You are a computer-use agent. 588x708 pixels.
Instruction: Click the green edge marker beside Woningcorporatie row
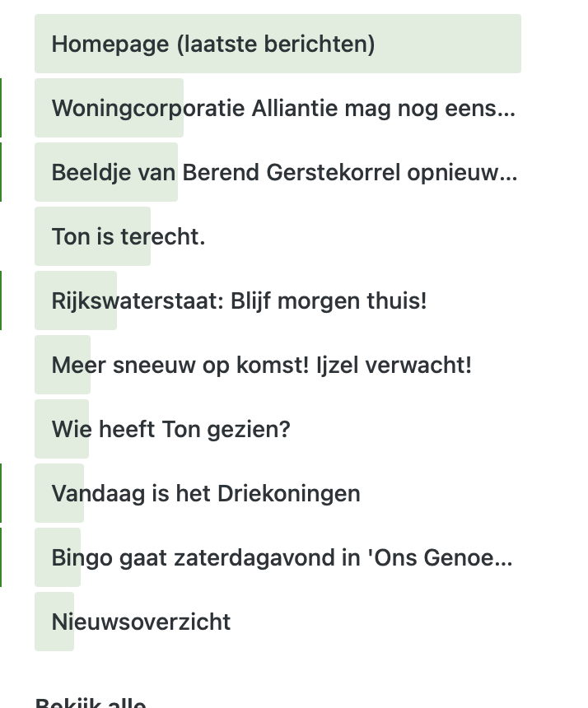click(1, 108)
